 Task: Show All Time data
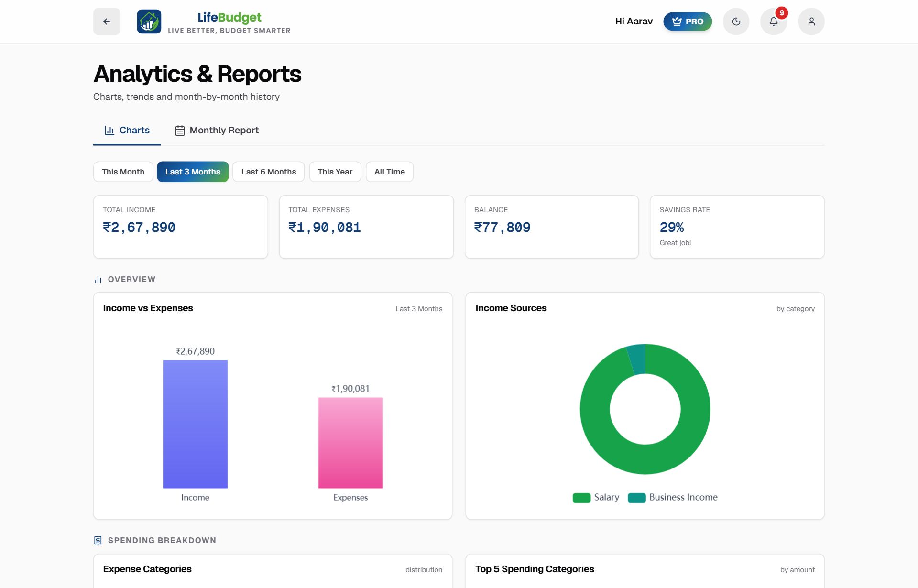[390, 172]
